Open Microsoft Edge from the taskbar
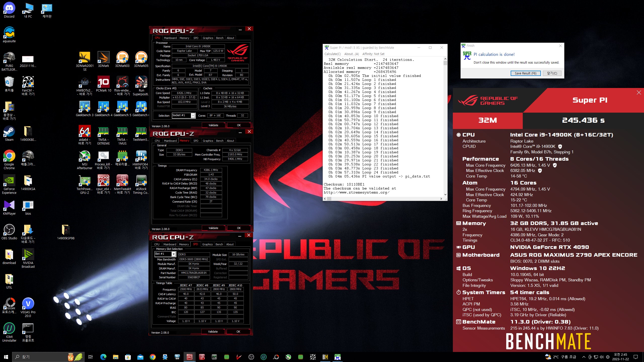 [x=103, y=357]
